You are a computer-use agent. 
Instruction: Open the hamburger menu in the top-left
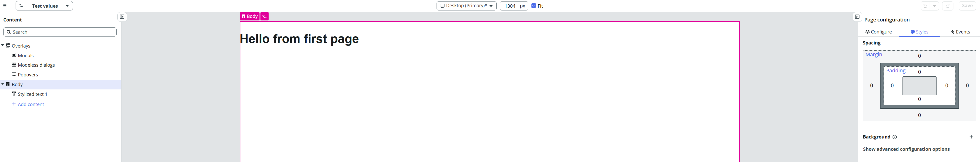5,6
